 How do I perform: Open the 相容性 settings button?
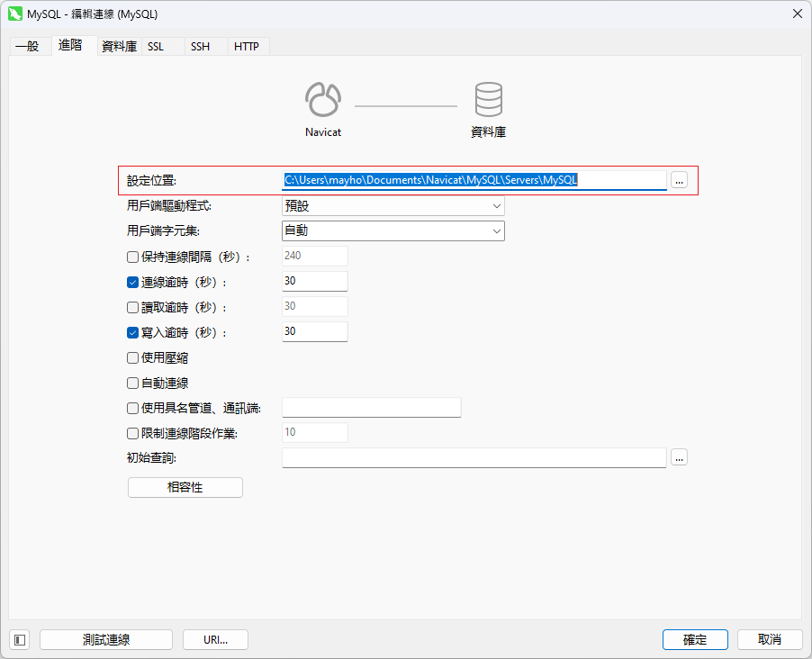(185, 488)
